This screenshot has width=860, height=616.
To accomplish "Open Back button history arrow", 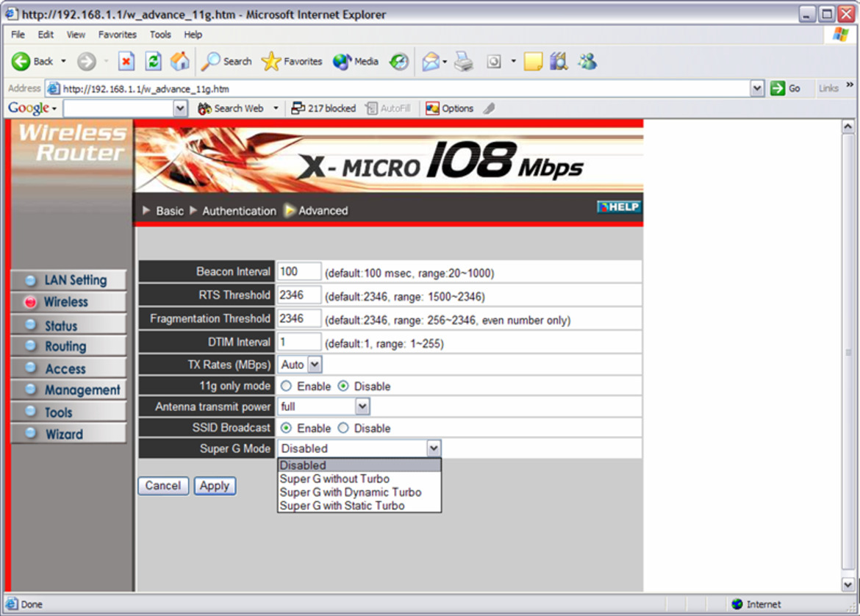I will [x=64, y=62].
